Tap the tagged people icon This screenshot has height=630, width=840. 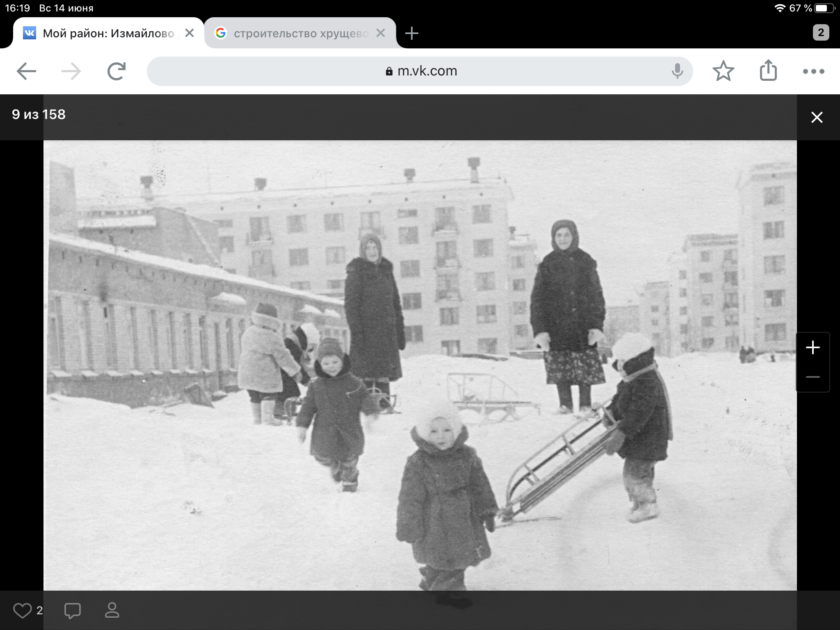pyautogui.click(x=112, y=610)
